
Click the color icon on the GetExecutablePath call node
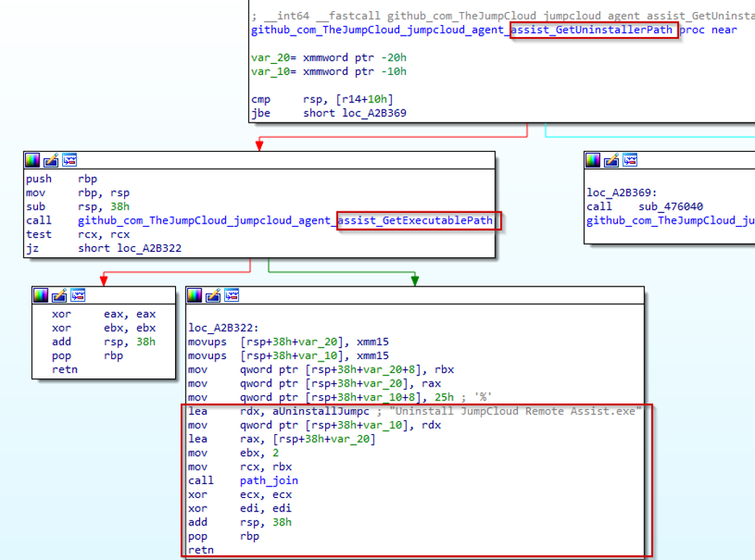pyautogui.click(x=32, y=160)
